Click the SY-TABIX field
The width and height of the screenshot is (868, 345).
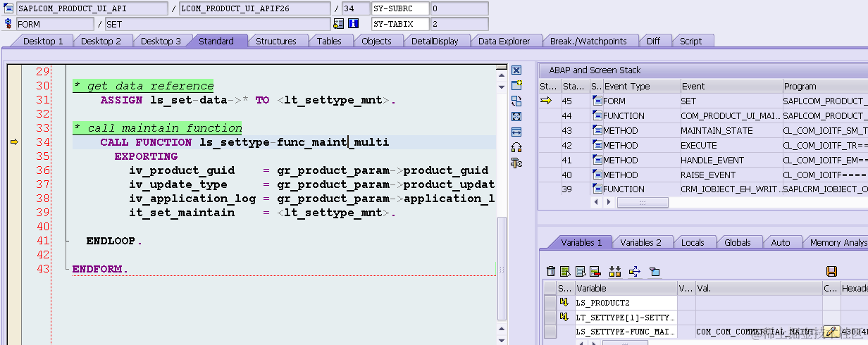click(x=399, y=24)
